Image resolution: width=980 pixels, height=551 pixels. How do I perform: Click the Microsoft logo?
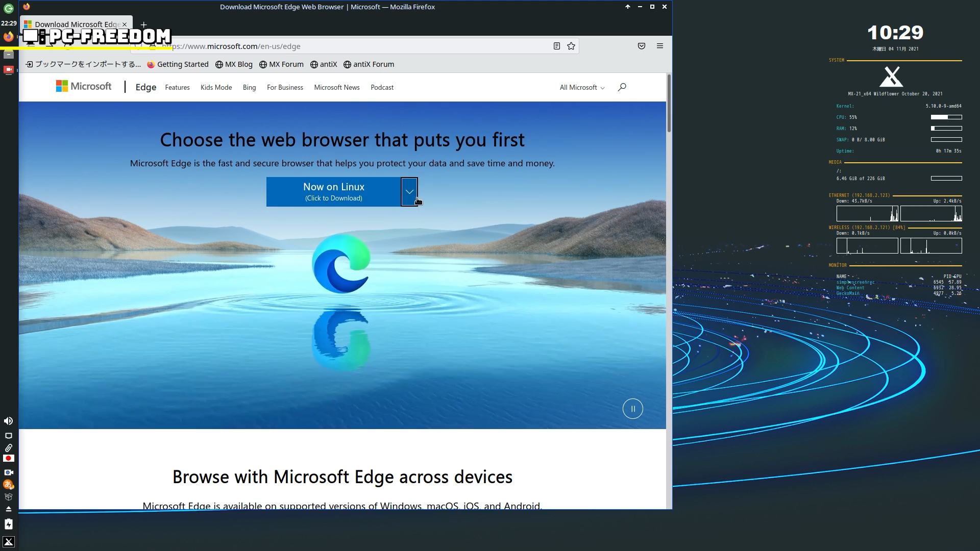(84, 86)
